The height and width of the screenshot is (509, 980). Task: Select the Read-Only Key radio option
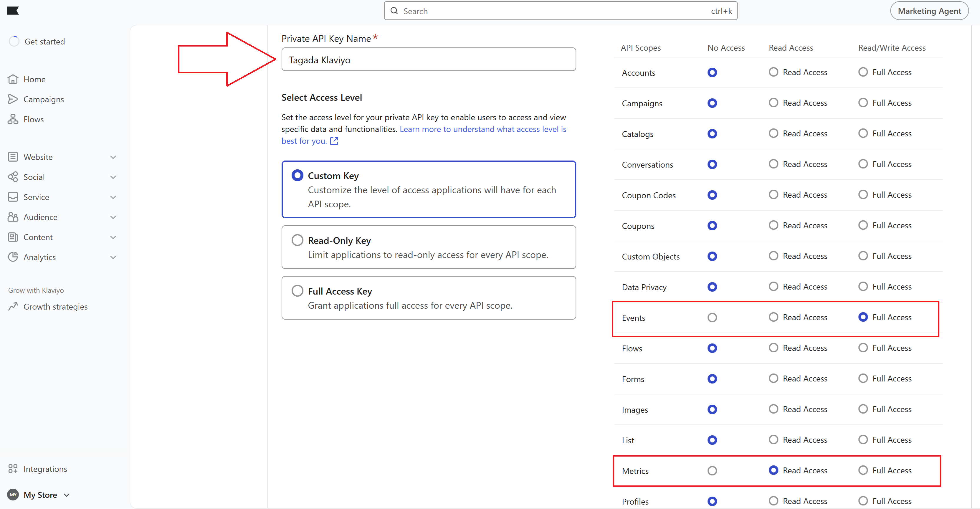pyautogui.click(x=297, y=240)
